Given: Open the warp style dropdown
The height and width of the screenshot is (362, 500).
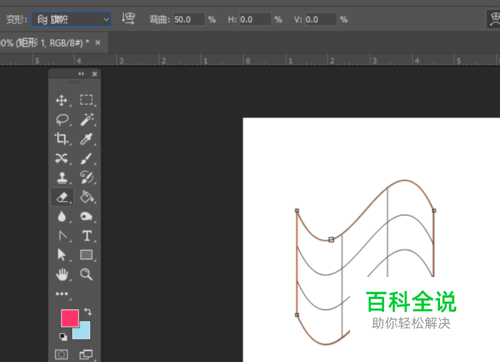Looking at the screenshot, I should point(71,19).
